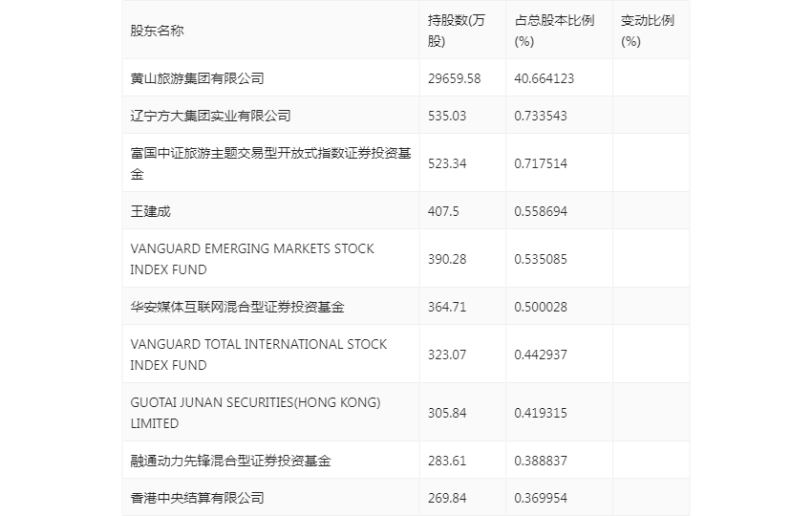This screenshot has width=812, height=516.
Task: Click the 0.369954 percentage value
Action: tap(541, 499)
